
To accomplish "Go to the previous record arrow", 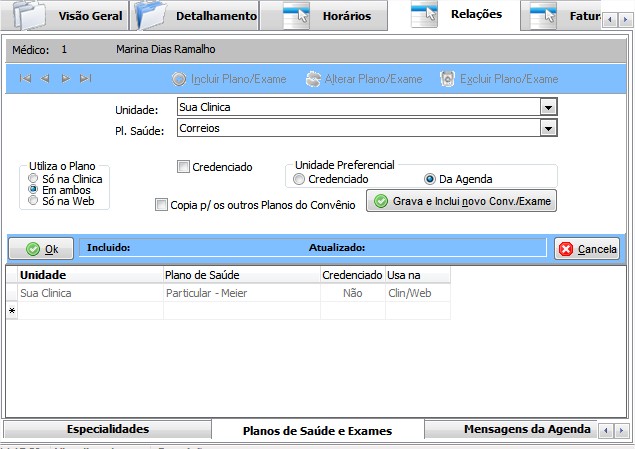I will click(45, 79).
